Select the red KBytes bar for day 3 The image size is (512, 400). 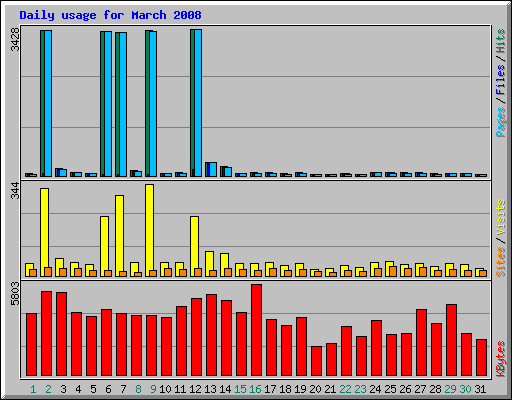point(61,334)
